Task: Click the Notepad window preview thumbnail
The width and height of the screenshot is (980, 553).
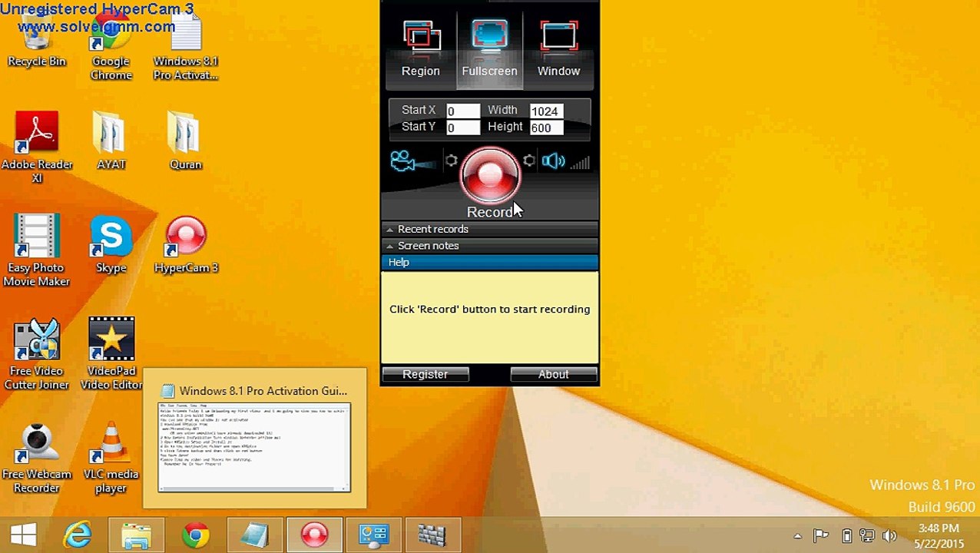Action: 254,446
